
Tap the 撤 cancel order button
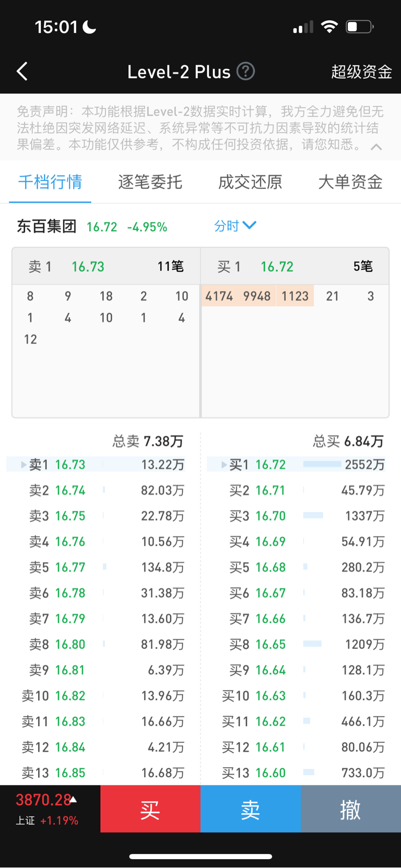(x=350, y=810)
